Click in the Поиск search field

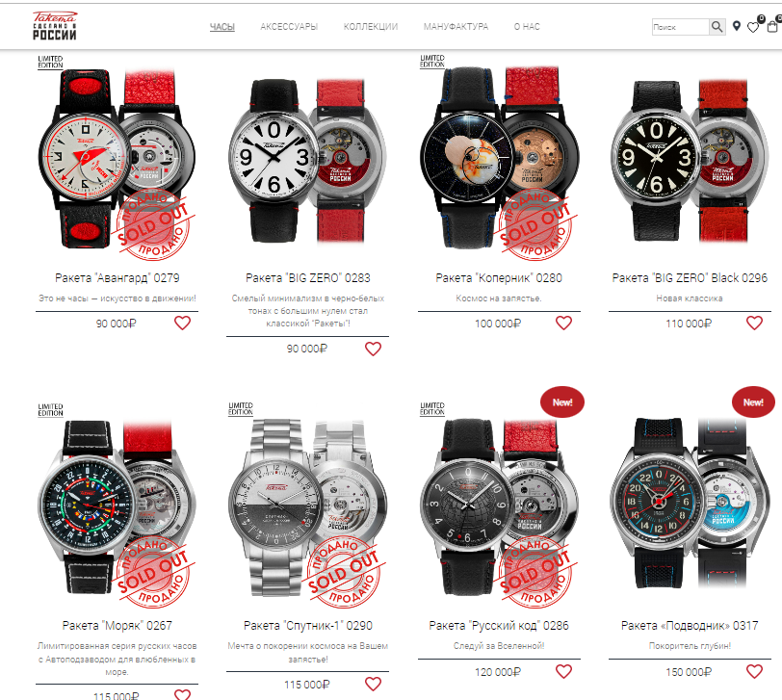680,27
